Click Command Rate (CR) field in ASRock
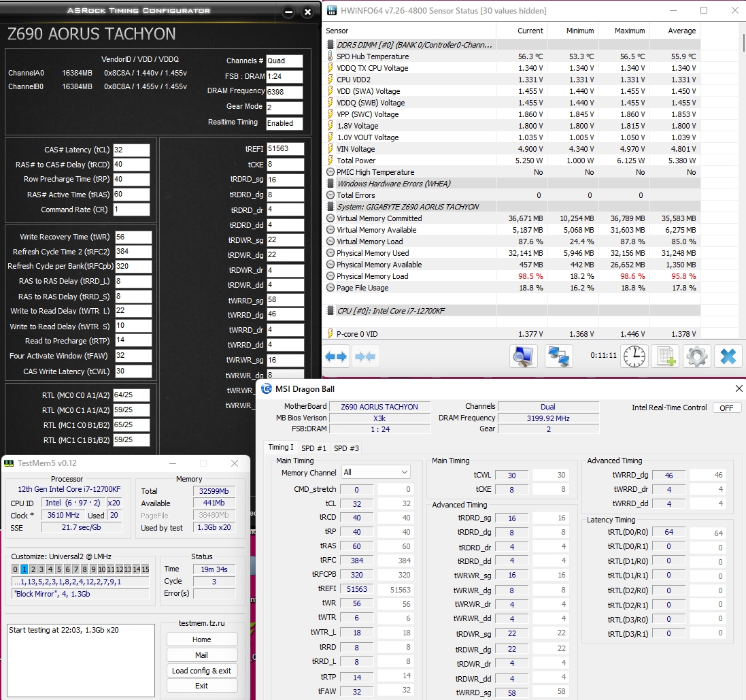This screenshot has width=746, height=700. (x=131, y=210)
